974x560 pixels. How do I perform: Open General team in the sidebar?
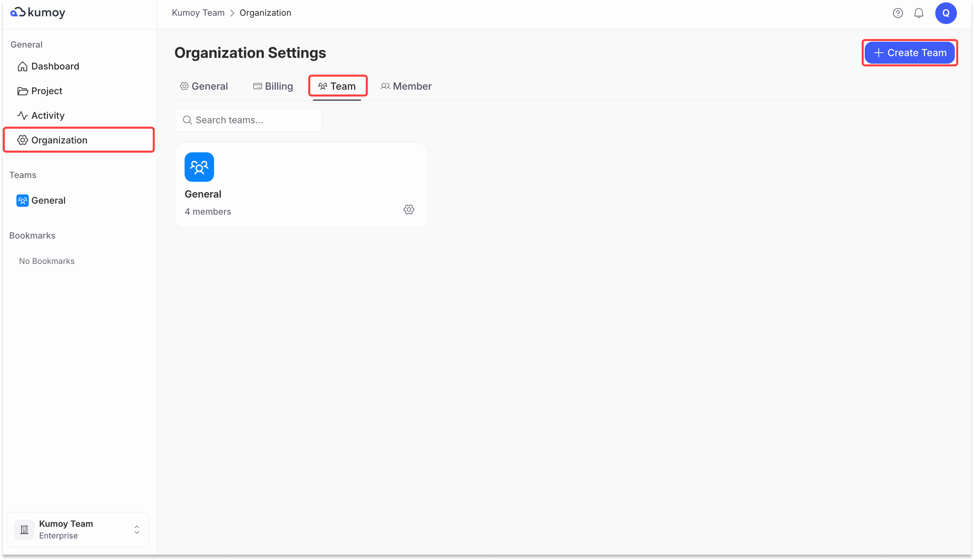(x=48, y=201)
